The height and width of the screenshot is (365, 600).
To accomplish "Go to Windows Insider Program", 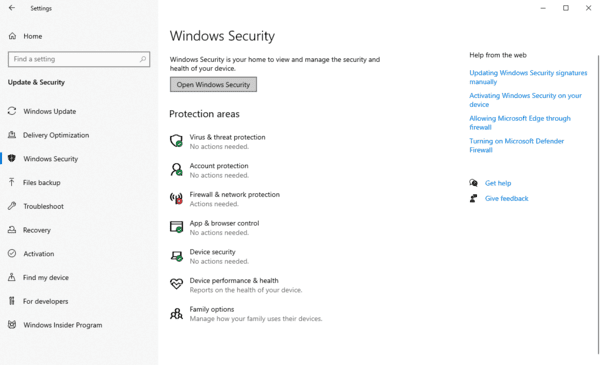I will coord(63,325).
